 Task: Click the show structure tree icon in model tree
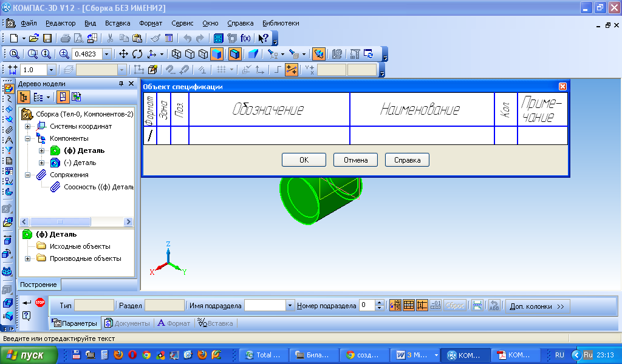(x=24, y=97)
